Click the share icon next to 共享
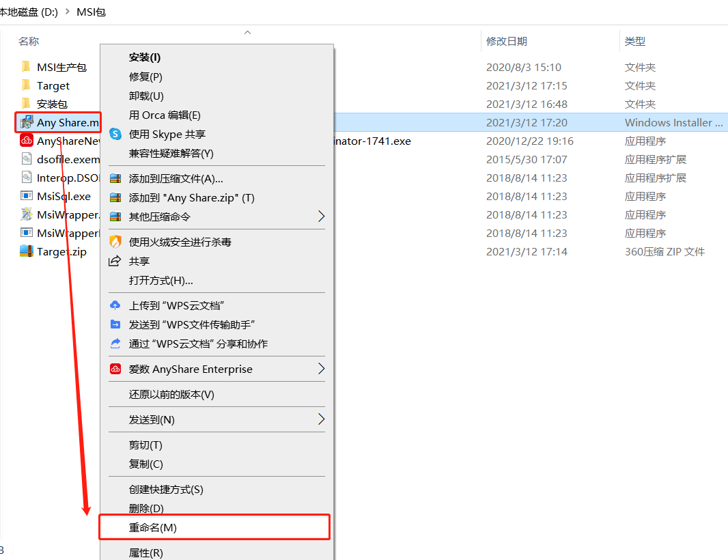Screen dimensions: 728x560 click(115, 261)
